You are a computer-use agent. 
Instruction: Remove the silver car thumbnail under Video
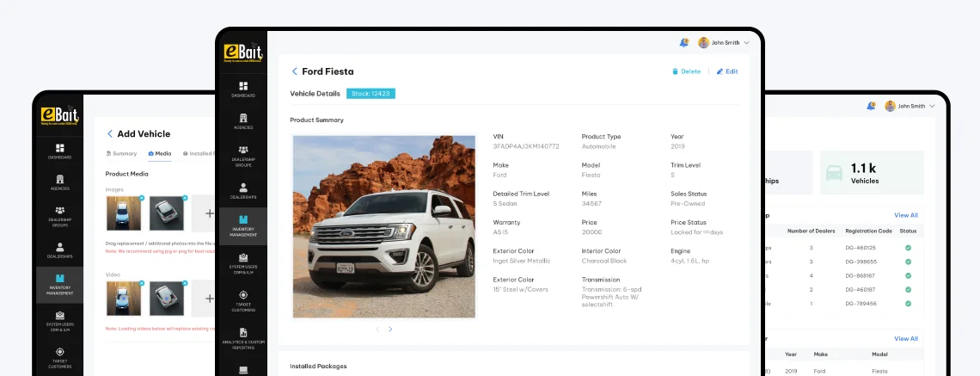185,283
